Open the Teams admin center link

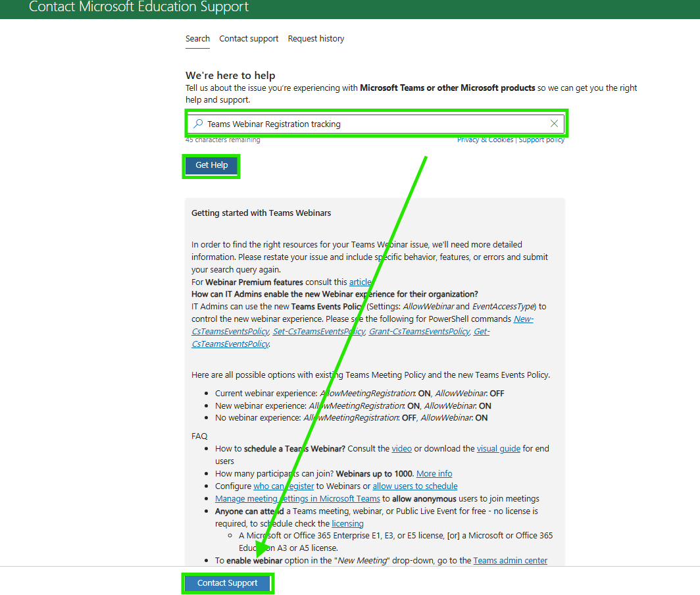511,561
